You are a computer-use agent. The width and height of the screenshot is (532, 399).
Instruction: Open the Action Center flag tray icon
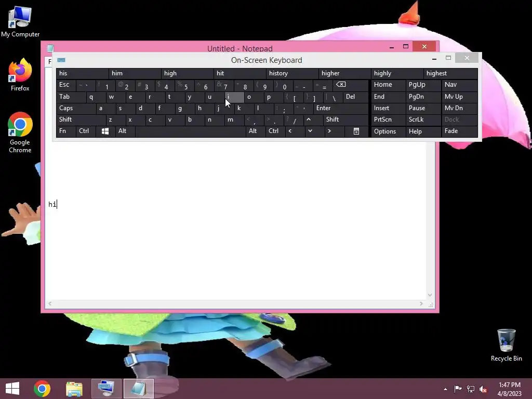click(458, 389)
